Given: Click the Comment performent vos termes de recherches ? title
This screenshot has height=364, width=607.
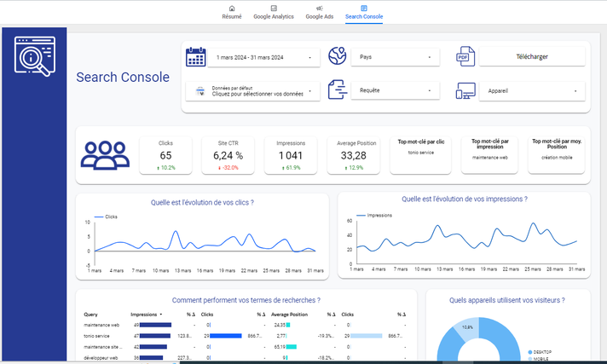Looking at the screenshot, I should 246,300.
